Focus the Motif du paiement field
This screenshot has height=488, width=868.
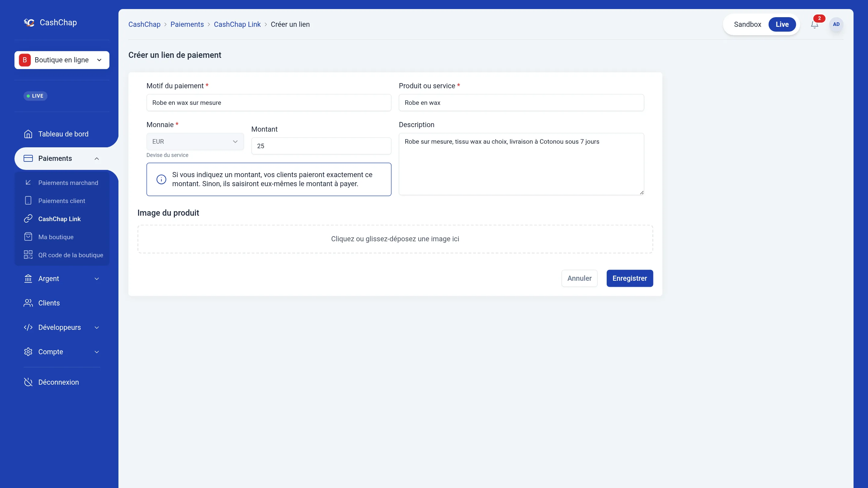[x=269, y=103]
